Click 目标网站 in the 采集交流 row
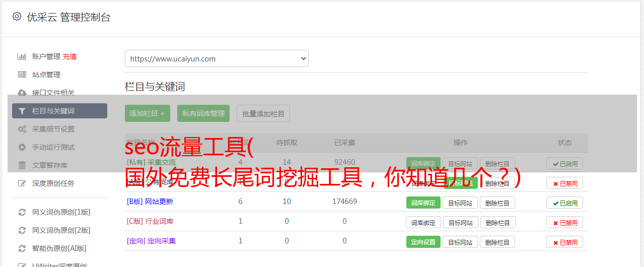Screen dimensions: 644x267 (460, 163)
